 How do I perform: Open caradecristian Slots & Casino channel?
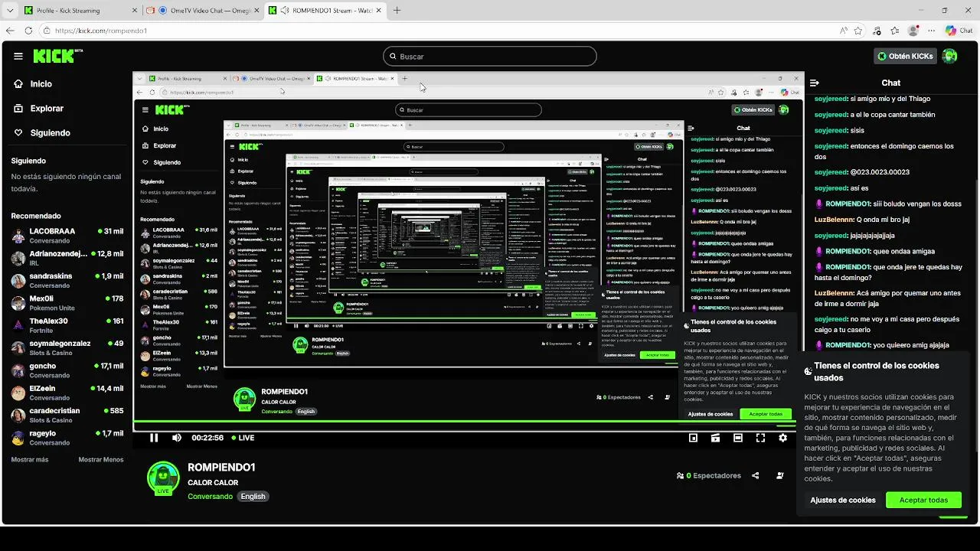(x=67, y=415)
